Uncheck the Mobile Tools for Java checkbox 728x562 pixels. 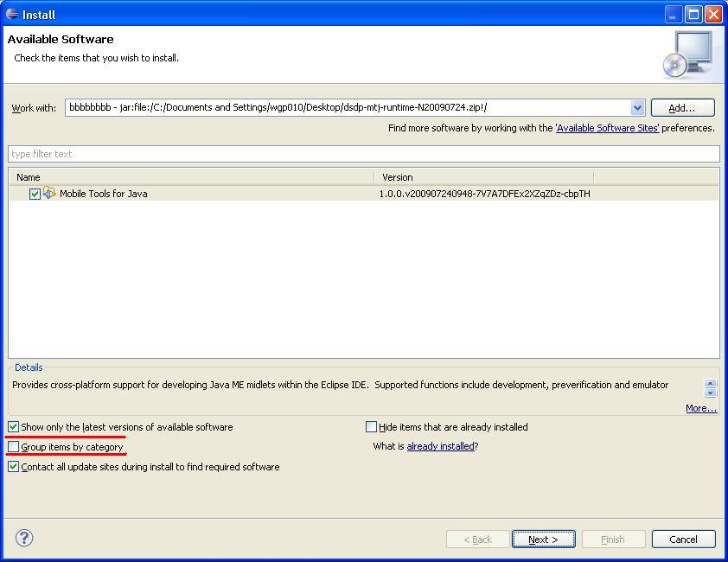coord(35,194)
